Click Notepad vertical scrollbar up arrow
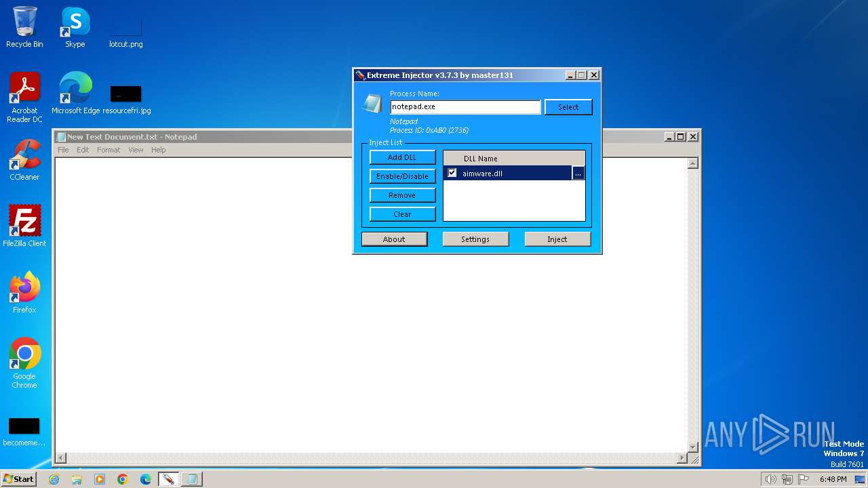 click(x=693, y=163)
